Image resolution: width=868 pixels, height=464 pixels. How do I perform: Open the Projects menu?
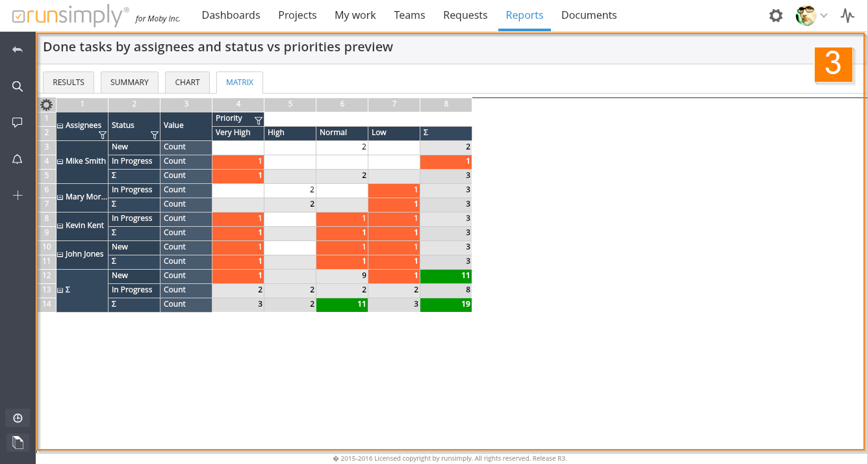pos(297,15)
